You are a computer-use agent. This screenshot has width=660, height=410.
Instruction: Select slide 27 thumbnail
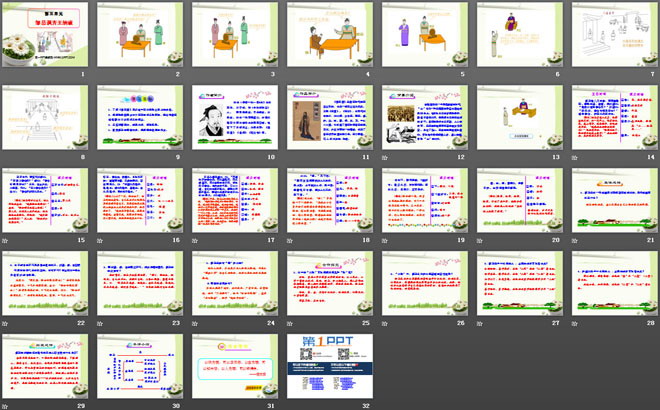tap(520, 283)
